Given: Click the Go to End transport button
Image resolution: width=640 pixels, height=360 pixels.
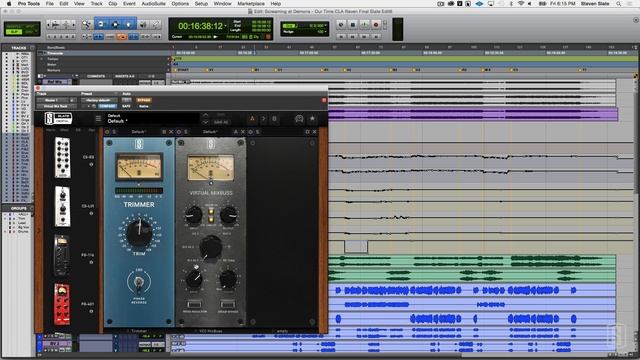Looking at the screenshot, I should [x=376, y=36].
